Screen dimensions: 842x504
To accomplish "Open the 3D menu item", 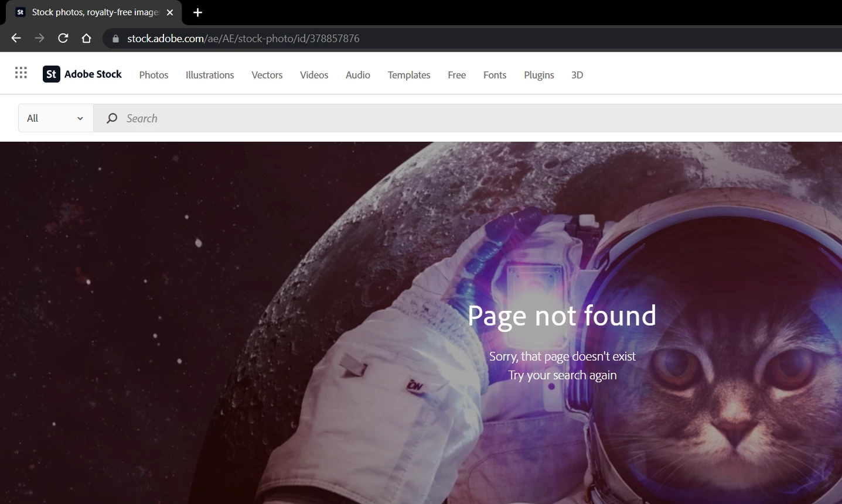I will (x=577, y=75).
